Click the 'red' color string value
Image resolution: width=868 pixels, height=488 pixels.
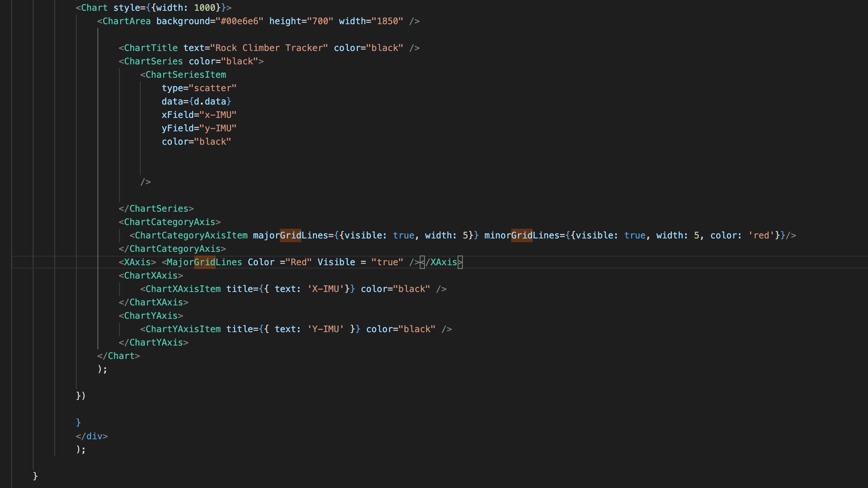coord(761,235)
